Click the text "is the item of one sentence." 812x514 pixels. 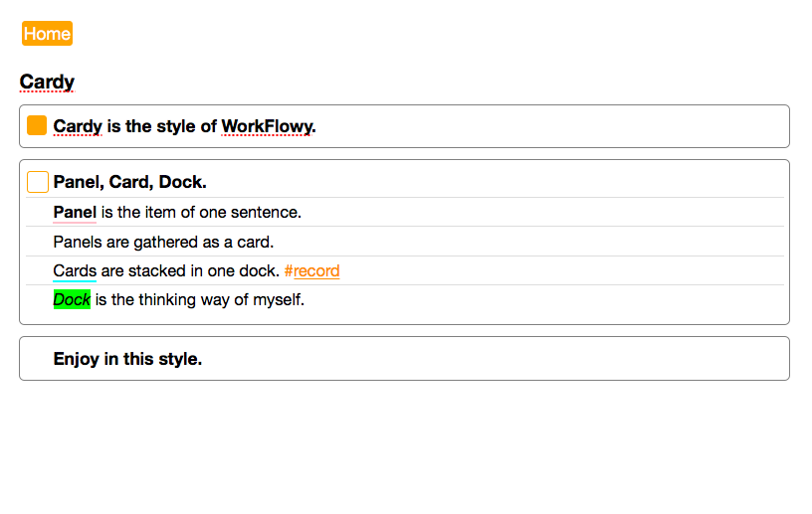pos(201,212)
